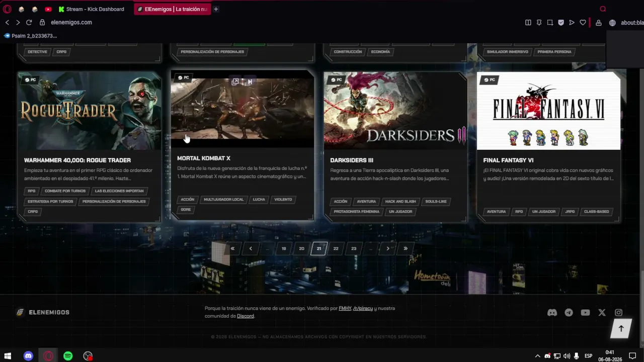
Task: Take a snapshot with the capture icon
Action: pyautogui.click(x=550, y=23)
